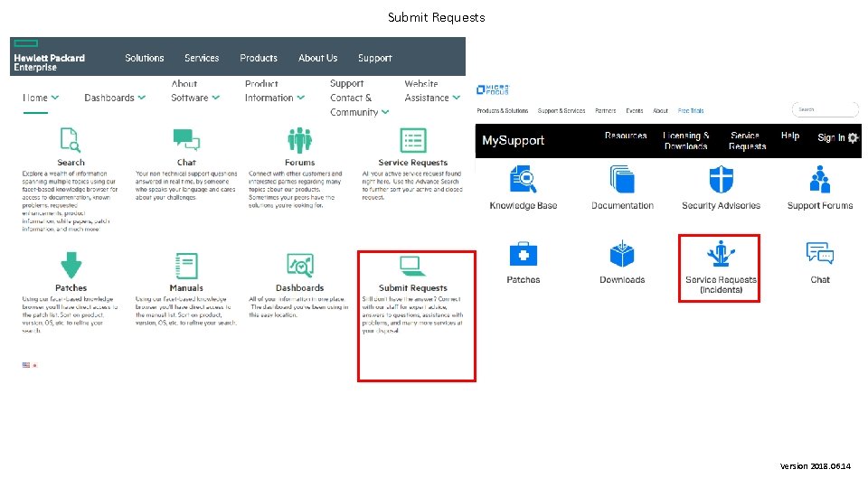The image size is (868, 488).
Task: Open the Submit Requests laptop icon
Action: pos(412,266)
